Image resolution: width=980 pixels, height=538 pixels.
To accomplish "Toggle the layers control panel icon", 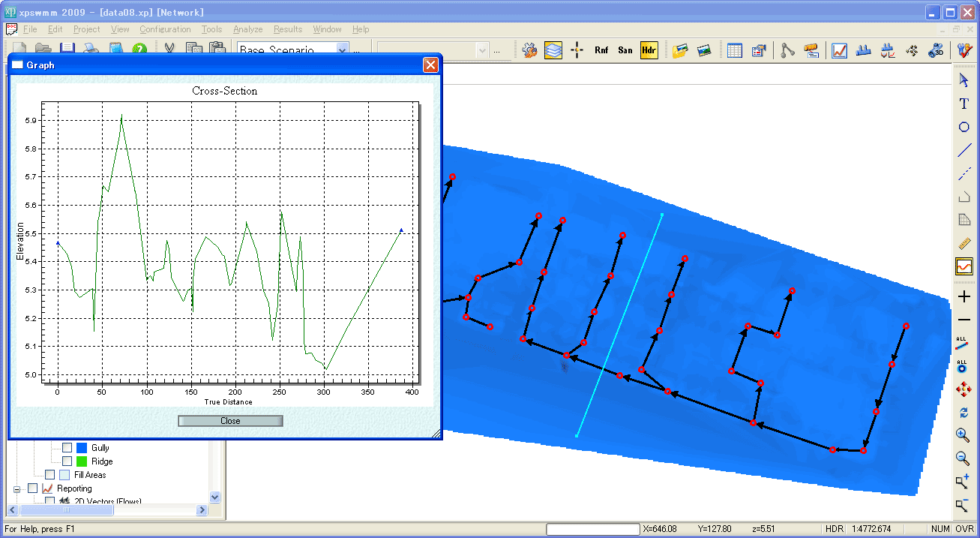I will click(553, 50).
